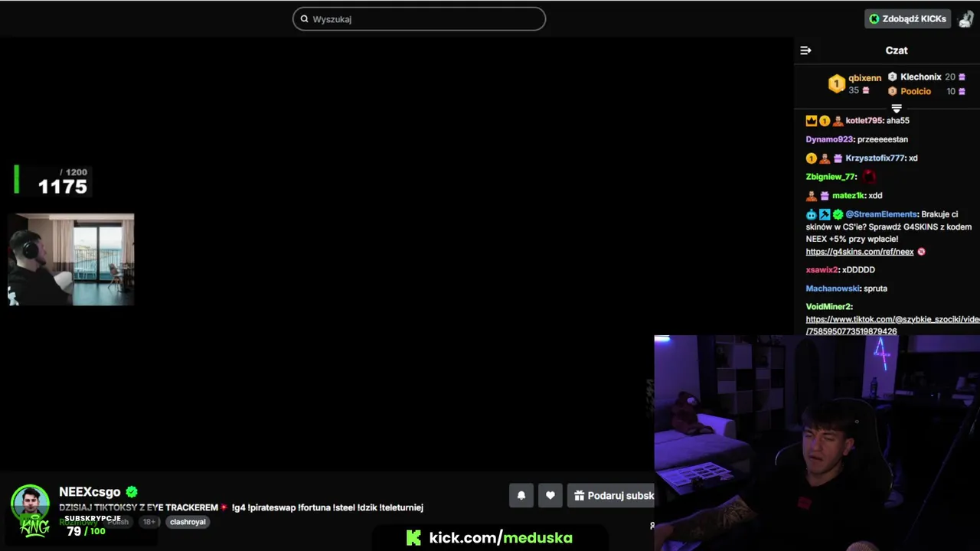The image size is (980, 551).
Task: Click the bell notification button
Action: coord(521,495)
